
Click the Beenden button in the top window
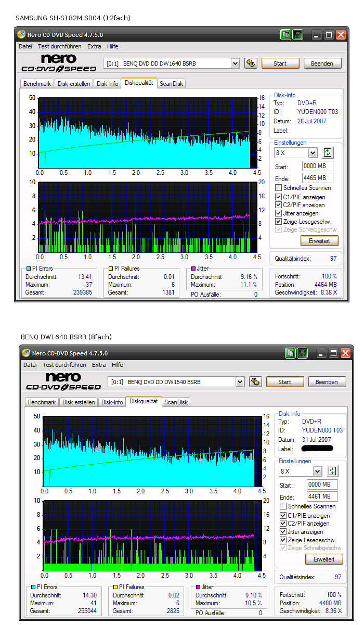pos(322,63)
